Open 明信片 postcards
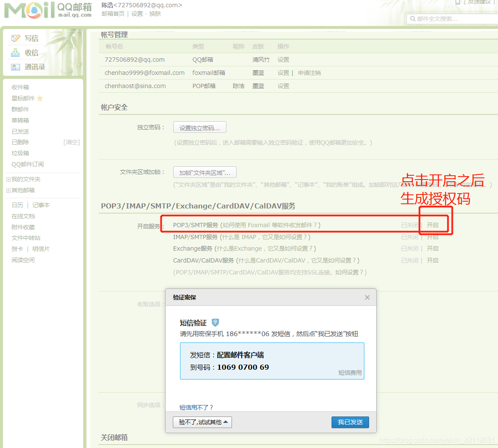Screen dimensions: 498x448 (x=41, y=249)
